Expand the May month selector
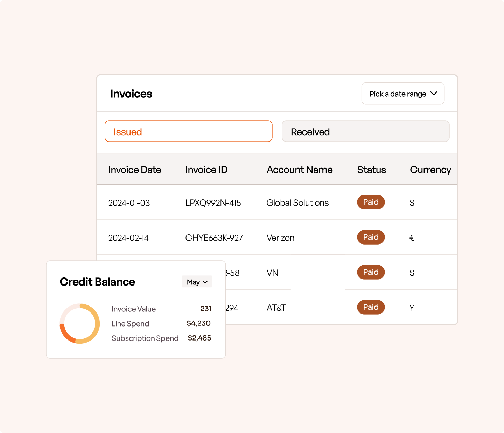 pyautogui.click(x=197, y=282)
